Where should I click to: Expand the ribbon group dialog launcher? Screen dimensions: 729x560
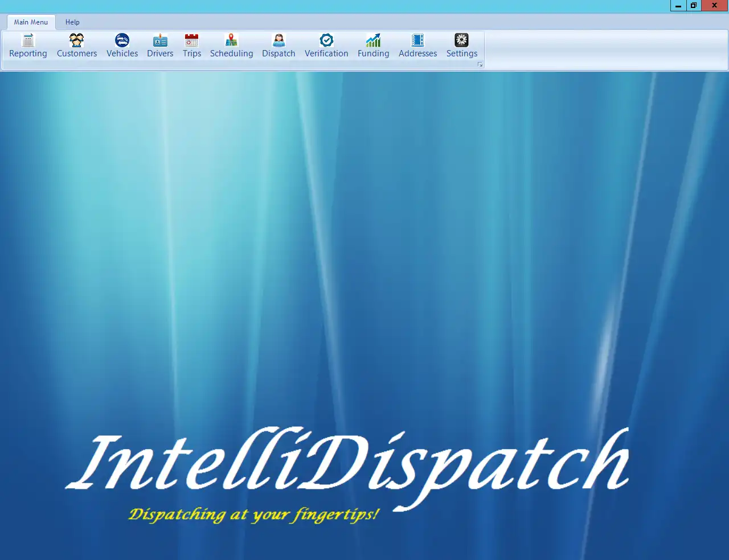point(480,65)
